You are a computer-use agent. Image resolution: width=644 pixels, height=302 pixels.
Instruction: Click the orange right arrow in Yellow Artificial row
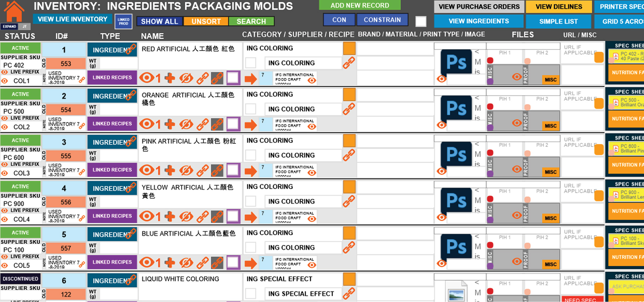point(251,217)
